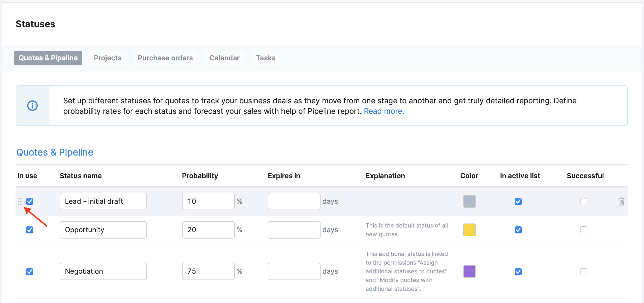
Task: Click the probability field showing 10
Action: pos(208,201)
